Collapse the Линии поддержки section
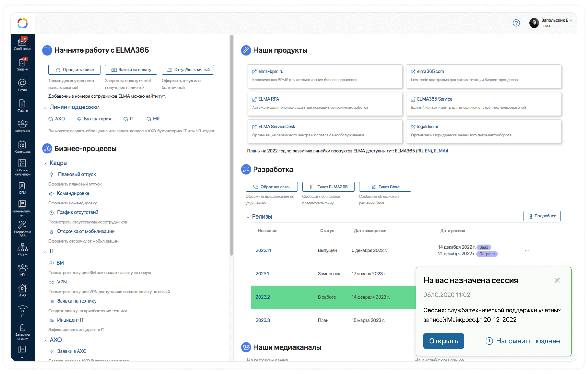The height and width of the screenshot is (374, 588). (x=45, y=108)
